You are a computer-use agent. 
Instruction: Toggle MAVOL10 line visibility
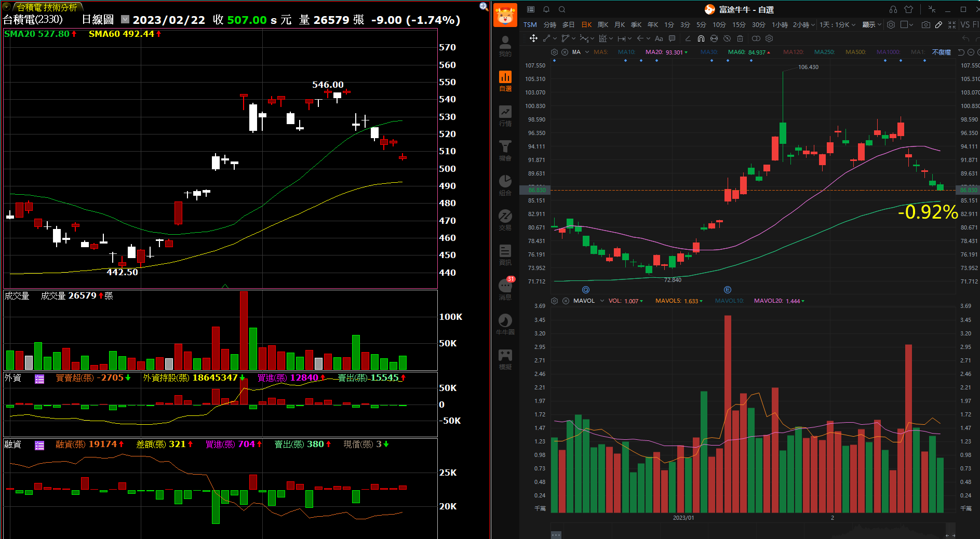[x=730, y=301]
